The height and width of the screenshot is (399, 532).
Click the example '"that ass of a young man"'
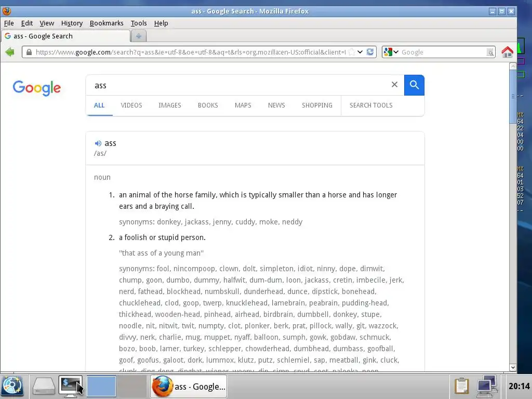click(x=161, y=253)
